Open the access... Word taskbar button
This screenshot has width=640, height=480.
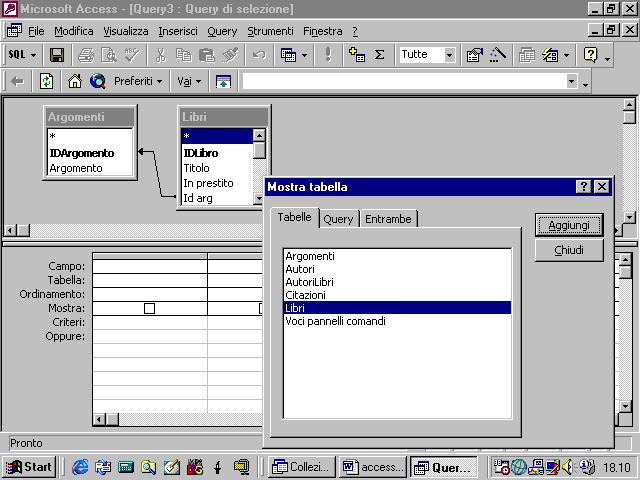(x=373, y=467)
